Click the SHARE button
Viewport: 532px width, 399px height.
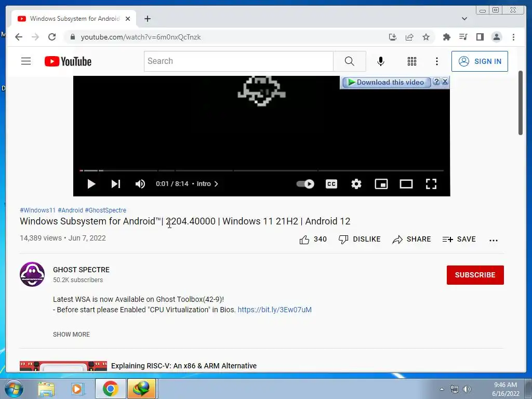[x=411, y=239]
